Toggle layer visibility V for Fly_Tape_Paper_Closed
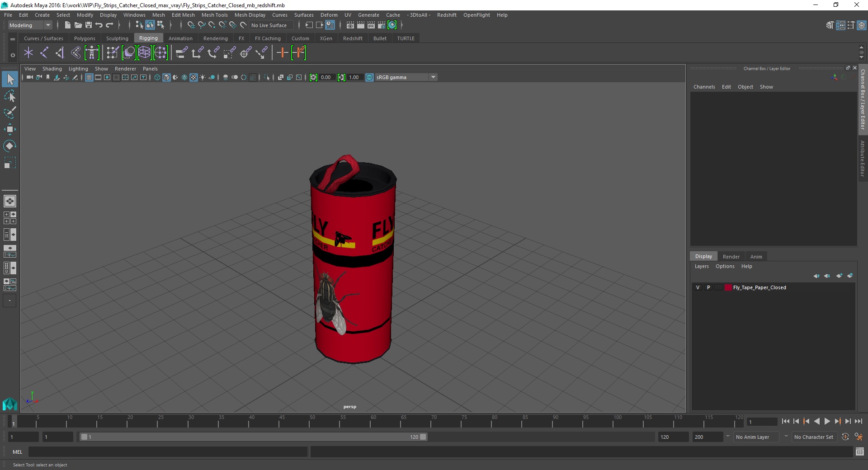The image size is (868, 470). click(698, 287)
